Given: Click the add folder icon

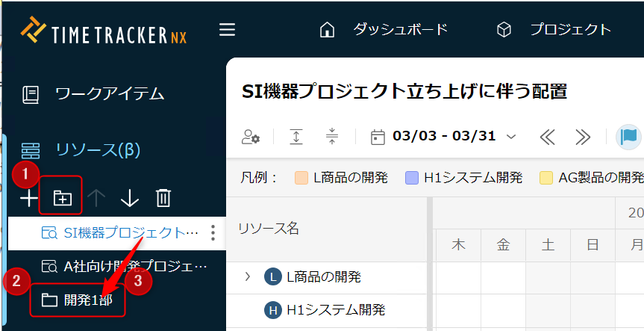Looking at the screenshot, I should 63,198.
